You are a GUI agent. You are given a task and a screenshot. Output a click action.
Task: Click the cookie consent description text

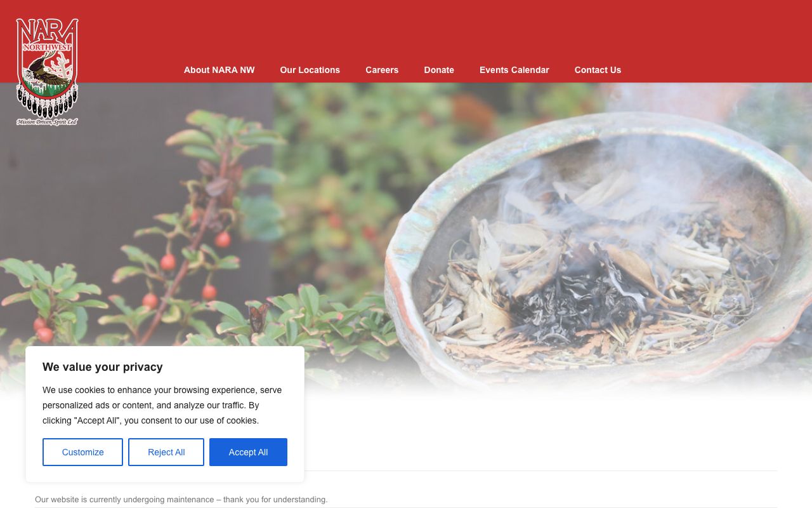[x=162, y=405]
